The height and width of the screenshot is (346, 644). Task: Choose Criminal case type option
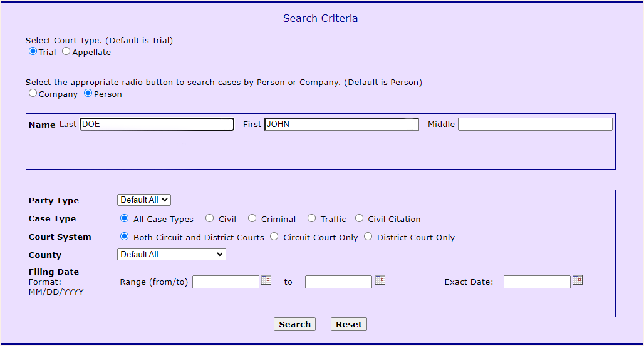click(252, 219)
